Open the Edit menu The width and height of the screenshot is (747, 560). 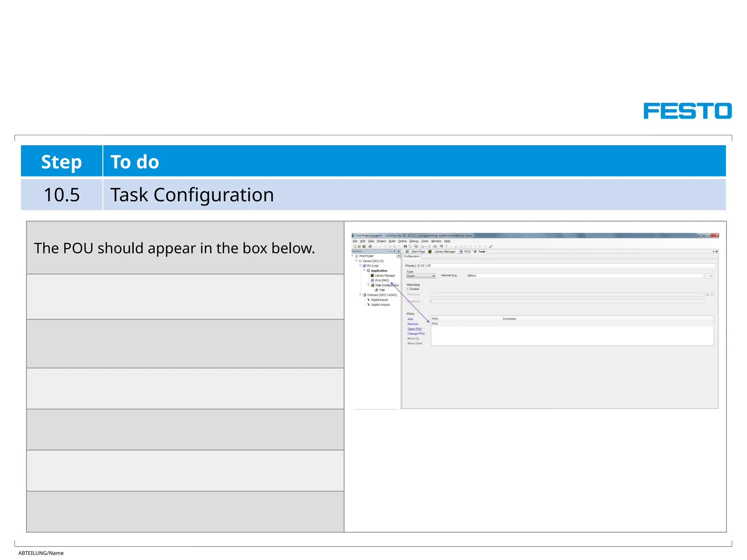tap(363, 241)
